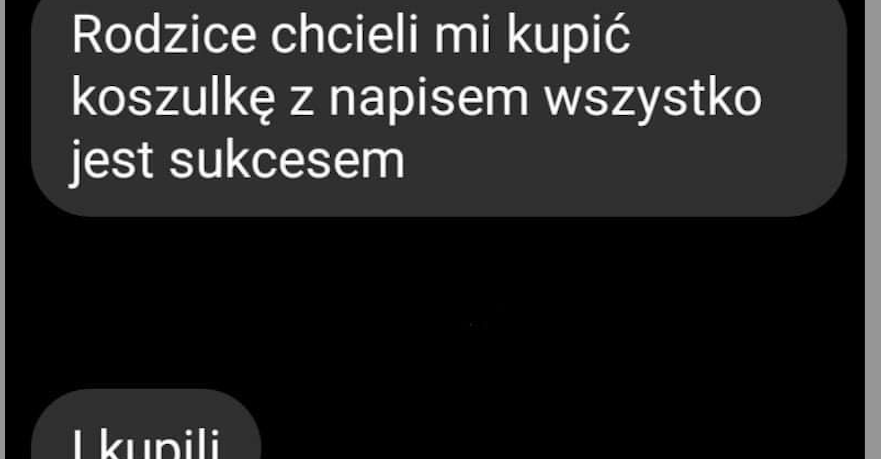
Task: Click the gray scrollbar strip on right edge
Action: (x=873, y=229)
